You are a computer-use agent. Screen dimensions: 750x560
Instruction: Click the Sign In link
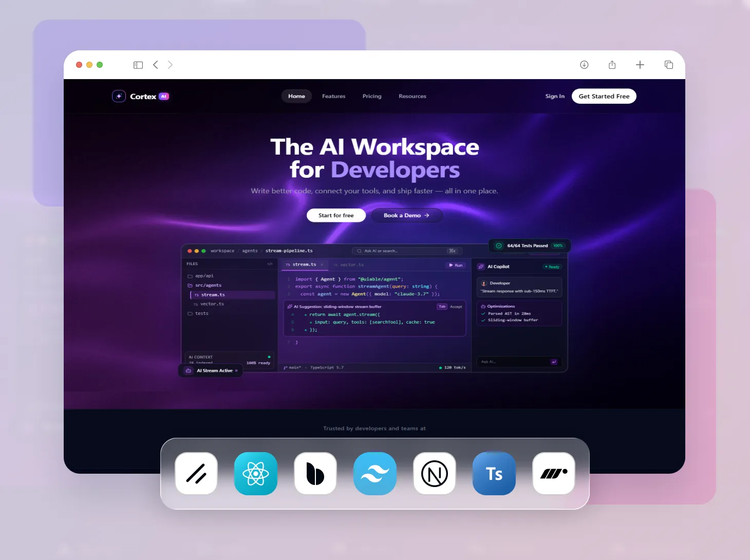point(555,96)
